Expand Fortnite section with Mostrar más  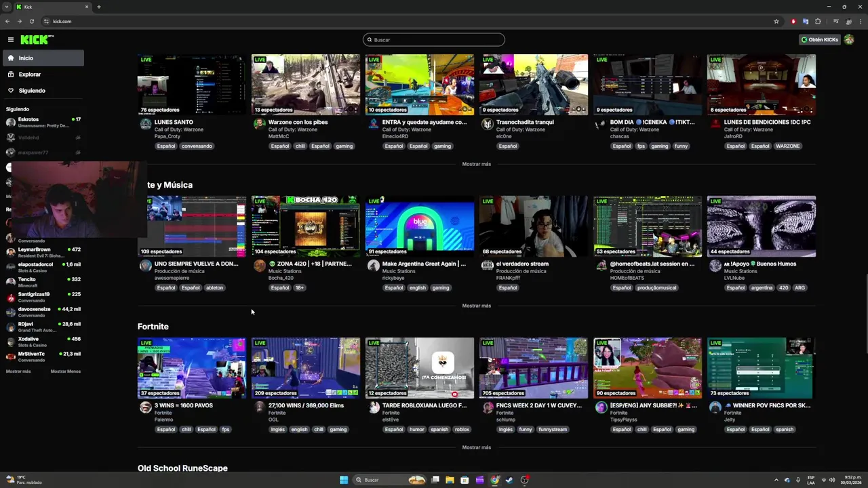click(476, 447)
